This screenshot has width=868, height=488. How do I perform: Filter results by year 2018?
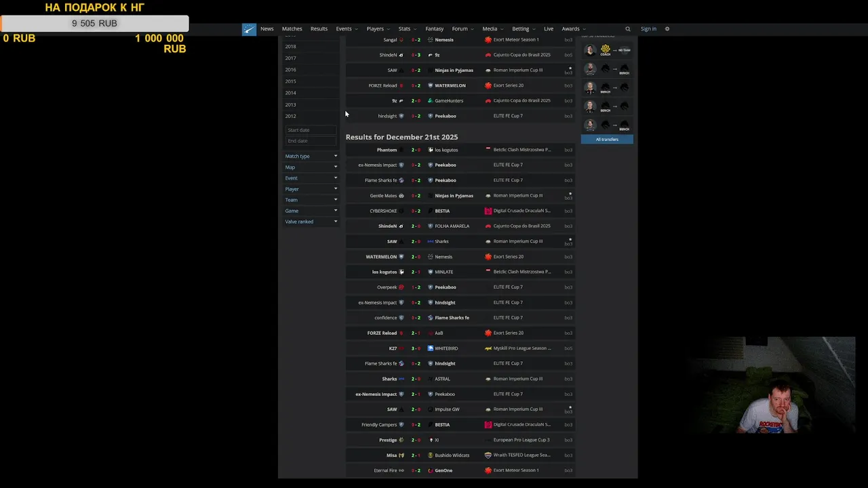pyautogui.click(x=290, y=47)
